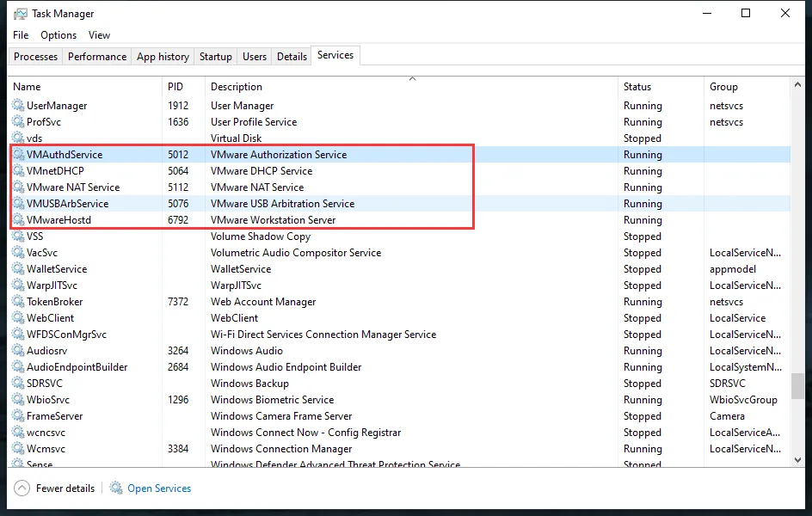The width and height of the screenshot is (812, 516).
Task: Select the Volume Shadow Copy description
Action: [x=261, y=236]
